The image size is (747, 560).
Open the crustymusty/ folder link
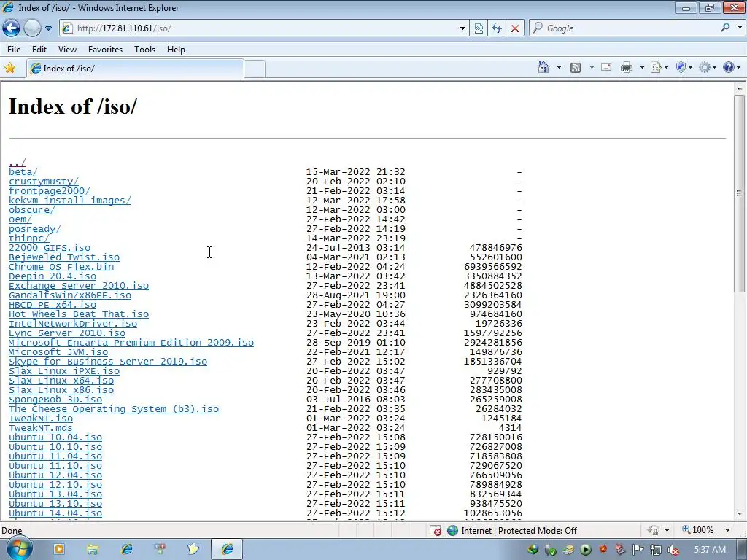43,182
